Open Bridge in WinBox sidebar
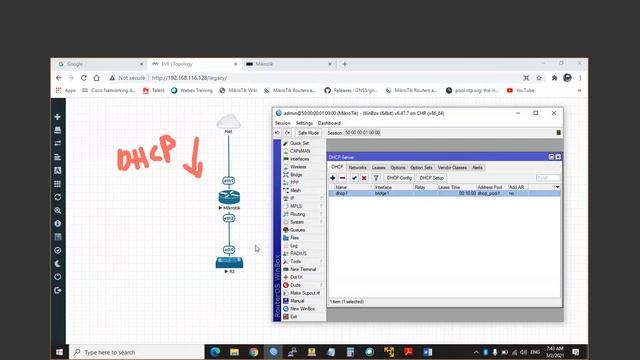The width and height of the screenshot is (640, 360). click(296, 175)
